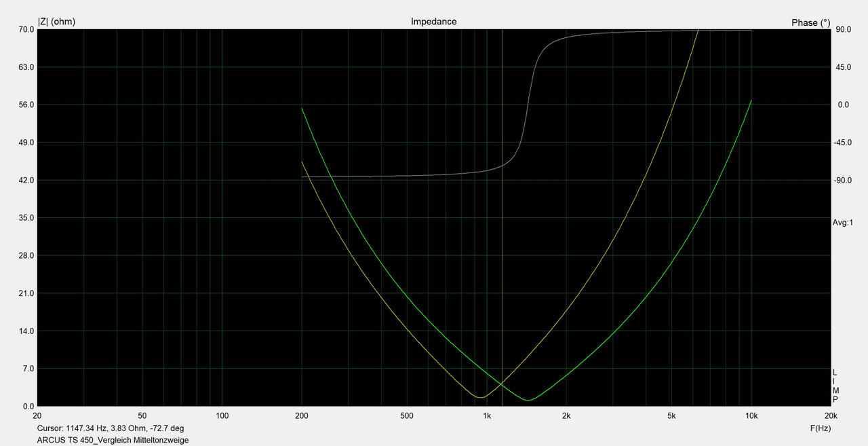Click the 14.0 ohm axis value

(x=26, y=331)
